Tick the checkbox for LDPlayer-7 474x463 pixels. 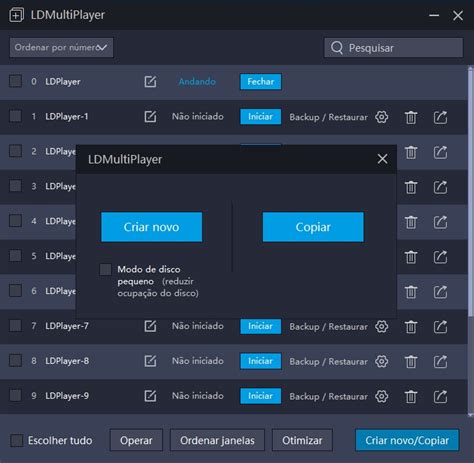[x=15, y=325]
